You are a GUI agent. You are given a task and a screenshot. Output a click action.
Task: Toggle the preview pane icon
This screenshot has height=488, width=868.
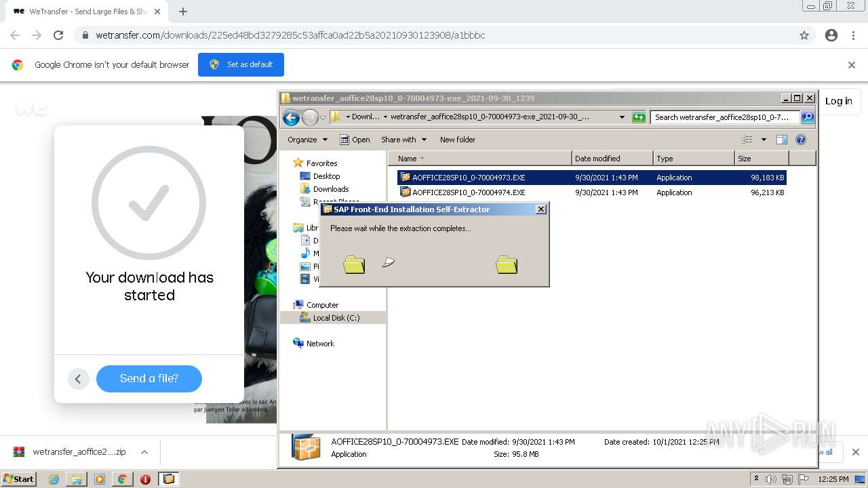pos(782,140)
